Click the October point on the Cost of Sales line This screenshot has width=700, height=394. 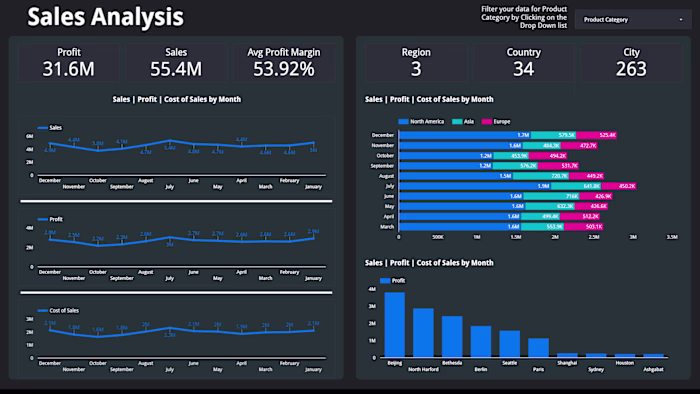(x=98, y=336)
